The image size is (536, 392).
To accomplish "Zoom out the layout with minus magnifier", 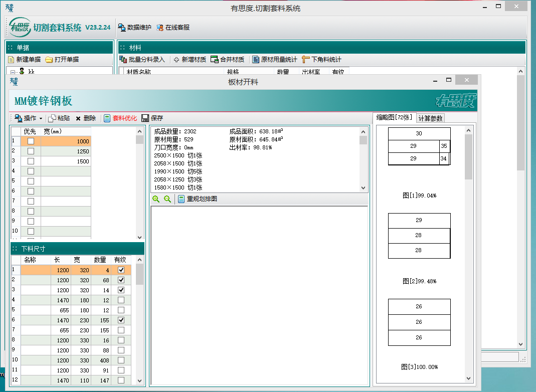I will point(167,199).
